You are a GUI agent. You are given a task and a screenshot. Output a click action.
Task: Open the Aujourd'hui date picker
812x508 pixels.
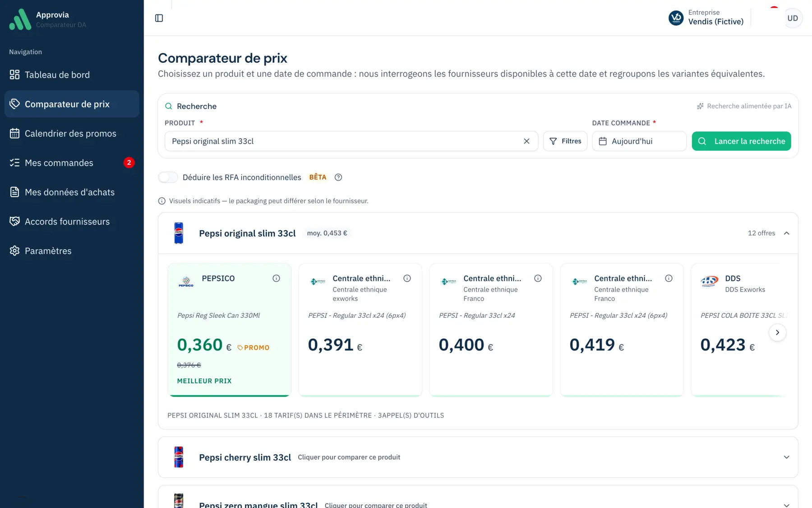pos(639,141)
